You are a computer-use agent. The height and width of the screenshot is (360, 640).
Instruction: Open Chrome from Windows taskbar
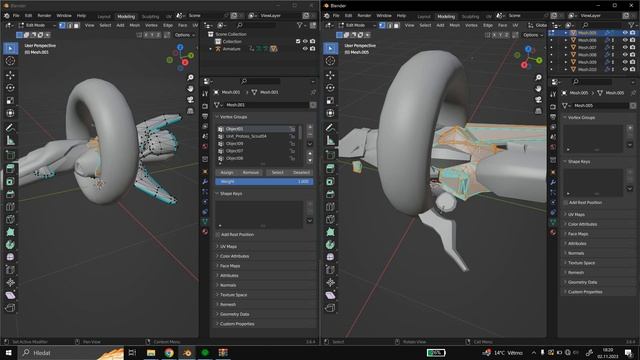(169, 352)
